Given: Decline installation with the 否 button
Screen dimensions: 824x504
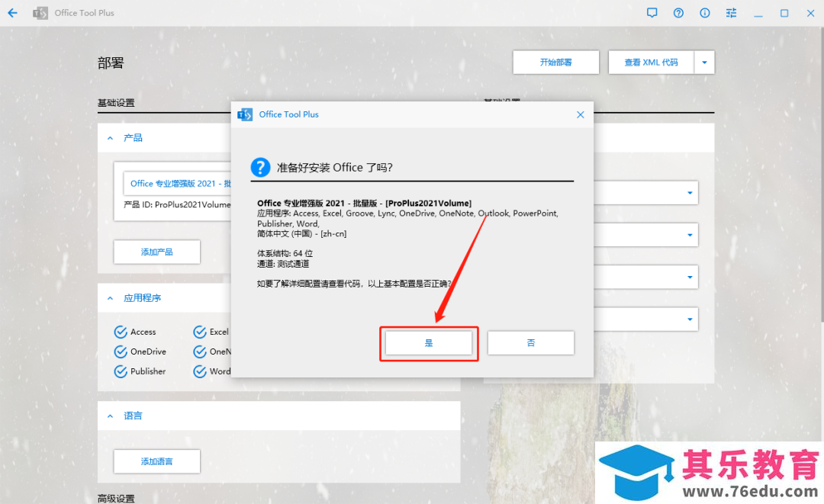Looking at the screenshot, I should tap(531, 343).
